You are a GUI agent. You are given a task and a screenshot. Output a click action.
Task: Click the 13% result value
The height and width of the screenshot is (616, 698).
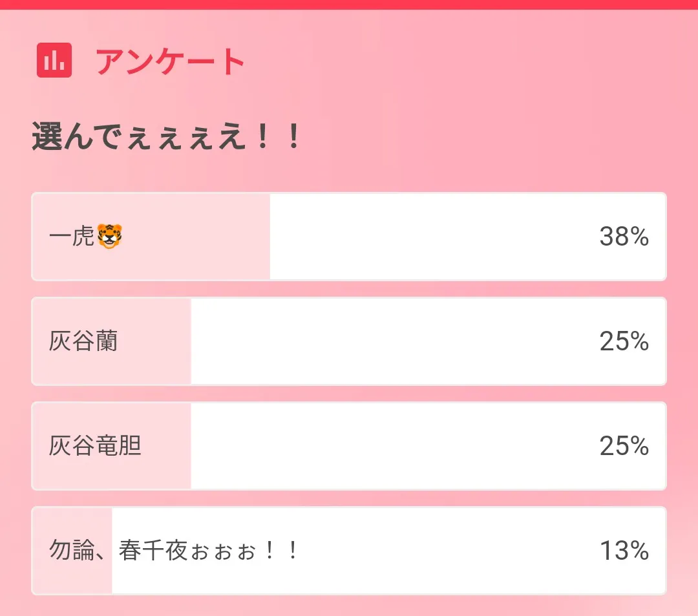[x=624, y=551]
